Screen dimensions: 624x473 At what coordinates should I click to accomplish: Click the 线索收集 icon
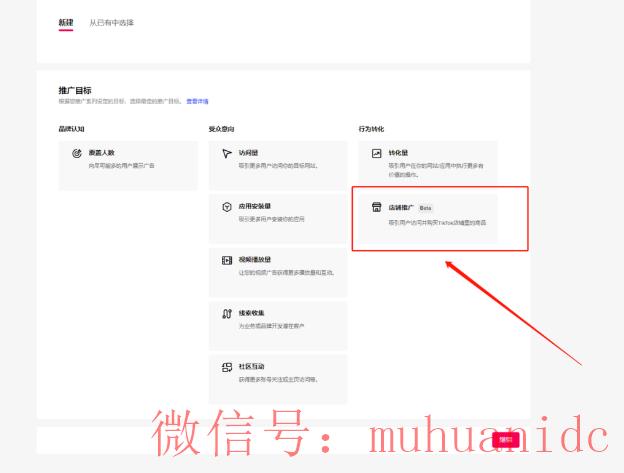pos(227,313)
